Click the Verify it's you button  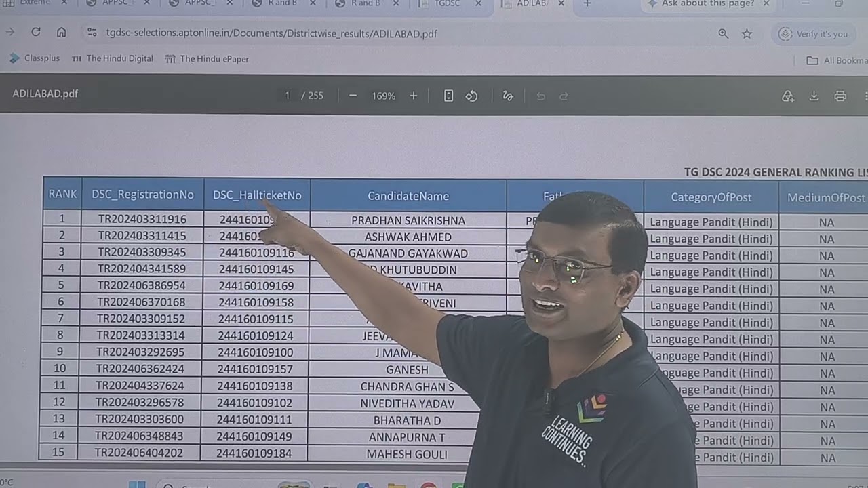[x=813, y=34]
